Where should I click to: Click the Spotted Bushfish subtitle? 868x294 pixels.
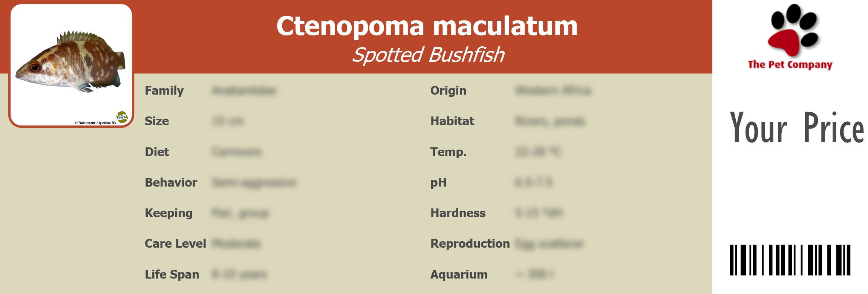tap(428, 55)
